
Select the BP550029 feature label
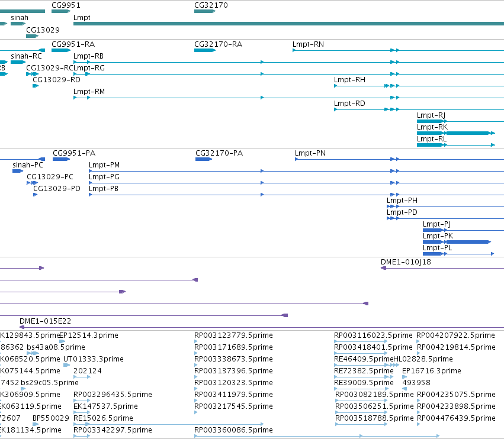tap(51, 418)
